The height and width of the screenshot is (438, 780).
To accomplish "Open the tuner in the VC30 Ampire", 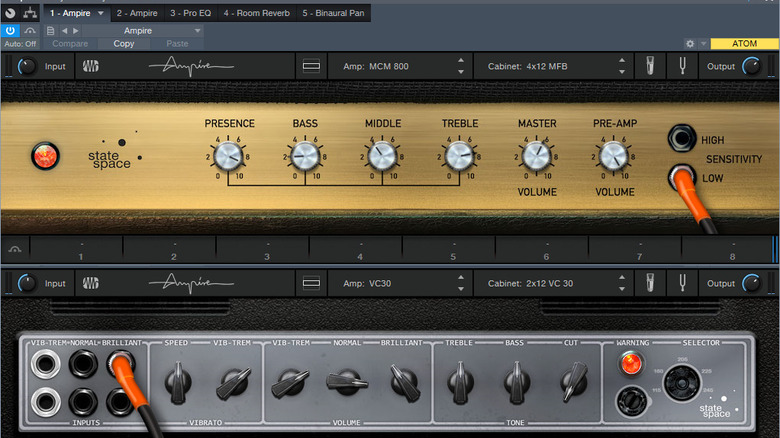I will pos(682,283).
